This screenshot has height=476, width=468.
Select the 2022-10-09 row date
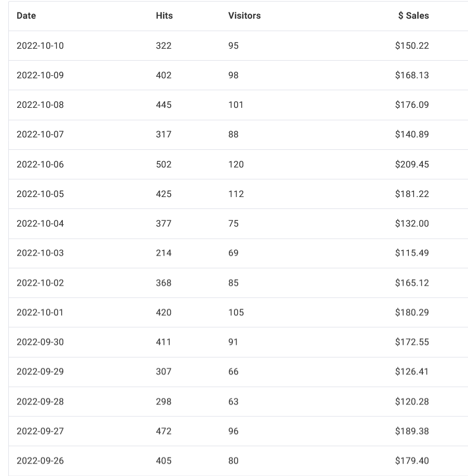pyautogui.click(x=40, y=75)
